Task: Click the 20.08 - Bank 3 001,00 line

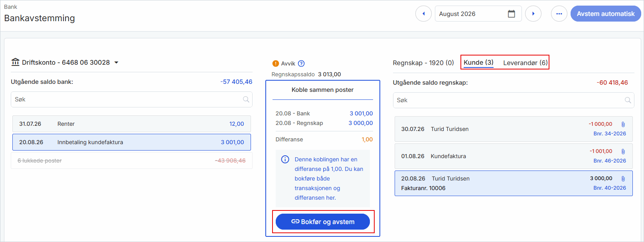Action: coord(324,113)
